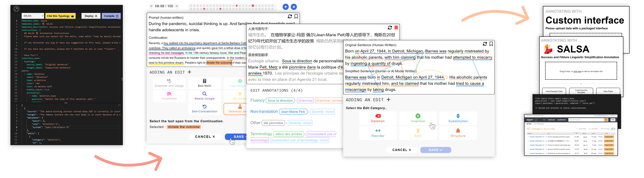
Task: Bookmark the Barnes sentence card
Action: pyautogui.click(x=491, y=44)
